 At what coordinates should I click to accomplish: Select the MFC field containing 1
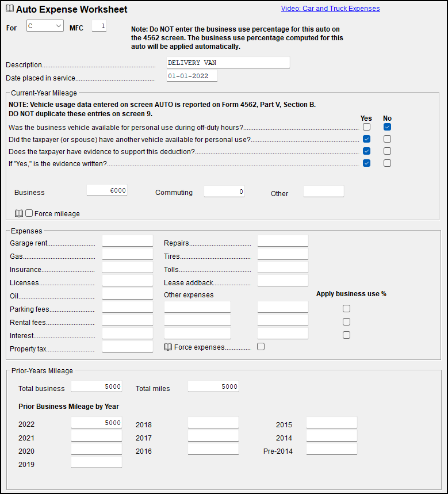click(x=99, y=26)
